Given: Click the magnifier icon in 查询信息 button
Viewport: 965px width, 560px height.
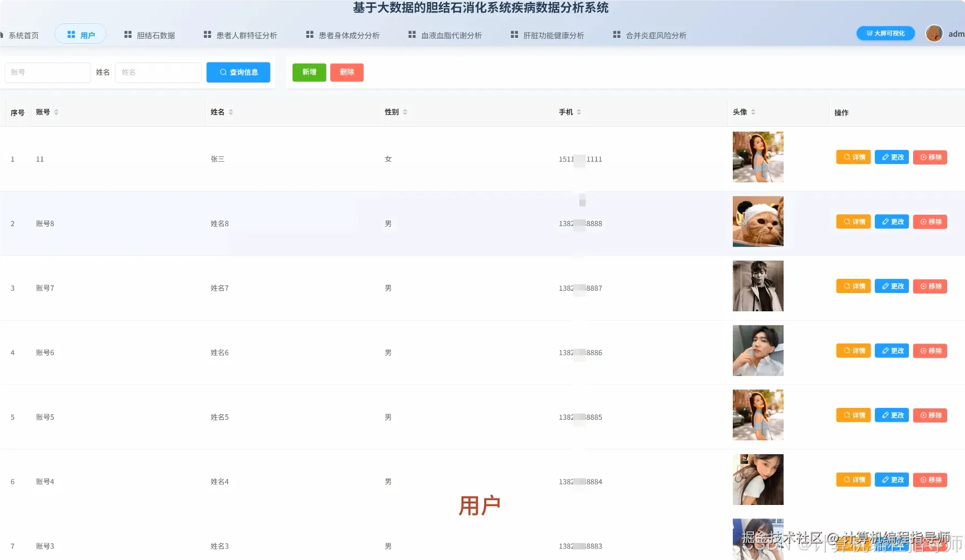Looking at the screenshot, I should click(222, 72).
